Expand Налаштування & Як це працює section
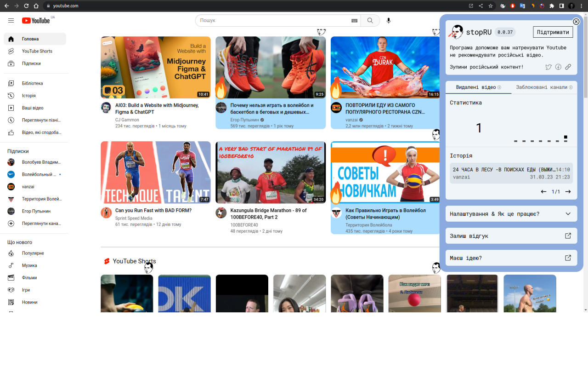Image resolution: width=588 pixels, height=368 pixels. 511,214
